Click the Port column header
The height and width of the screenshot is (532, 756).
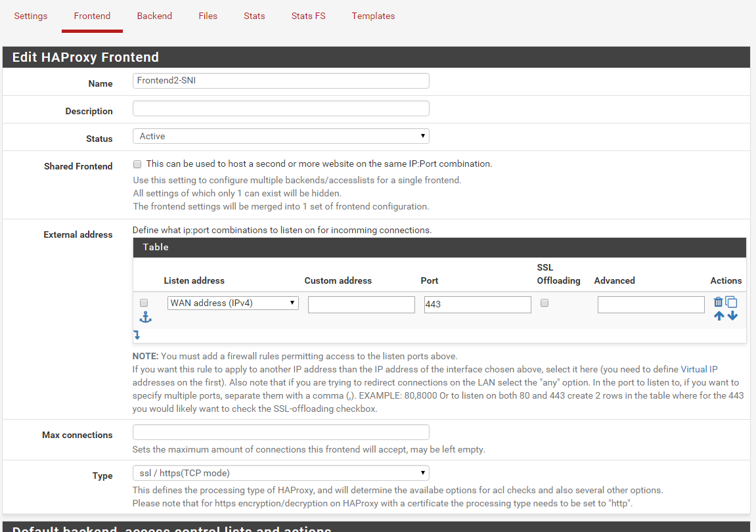click(x=429, y=280)
